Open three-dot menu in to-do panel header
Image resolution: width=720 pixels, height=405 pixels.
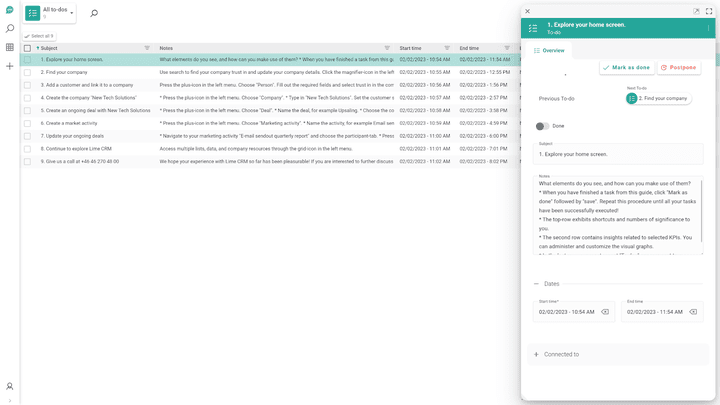pos(708,28)
